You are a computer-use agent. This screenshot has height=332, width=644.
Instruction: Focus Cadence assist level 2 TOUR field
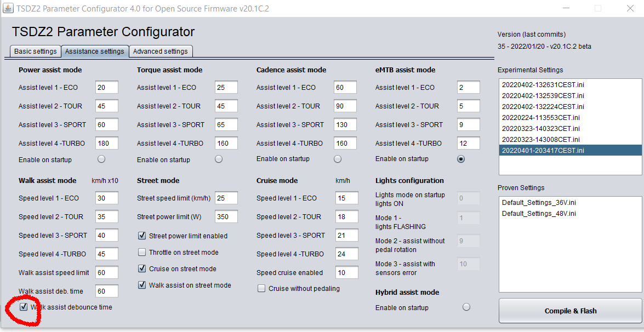[x=345, y=106]
